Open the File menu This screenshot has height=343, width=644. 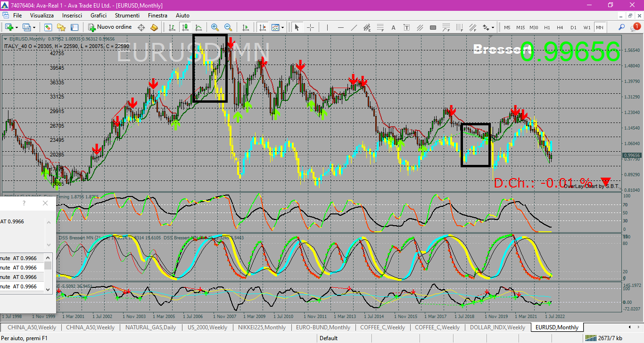[x=17, y=16]
